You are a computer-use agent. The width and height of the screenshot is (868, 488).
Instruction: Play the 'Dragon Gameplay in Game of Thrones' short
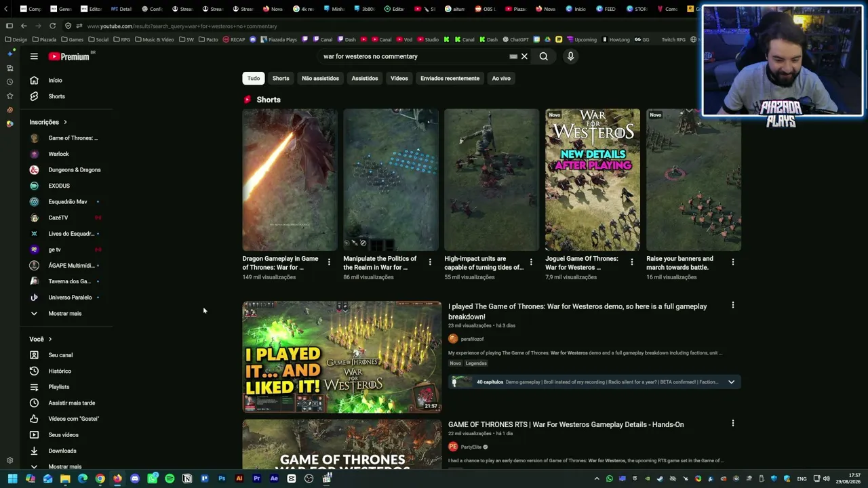pyautogui.click(x=290, y=180)
